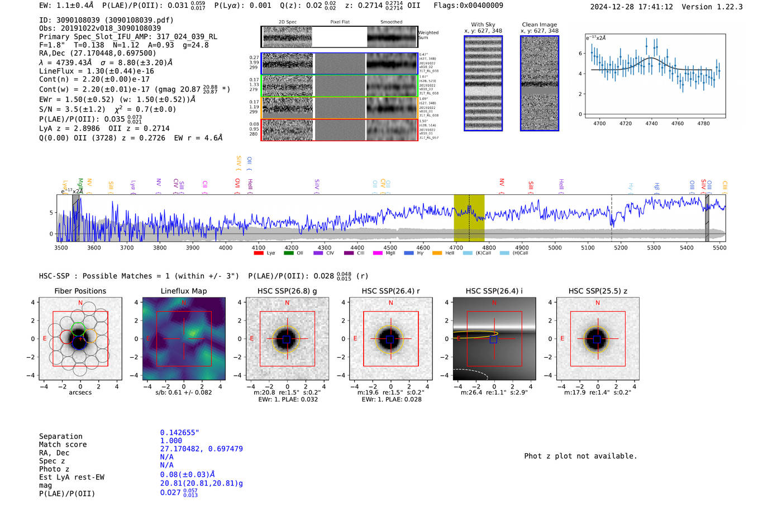Viewport: 782px width, 532px height.
Task: Open the HSC SSP(25.5) z cutout
Action: click(598, 339)
